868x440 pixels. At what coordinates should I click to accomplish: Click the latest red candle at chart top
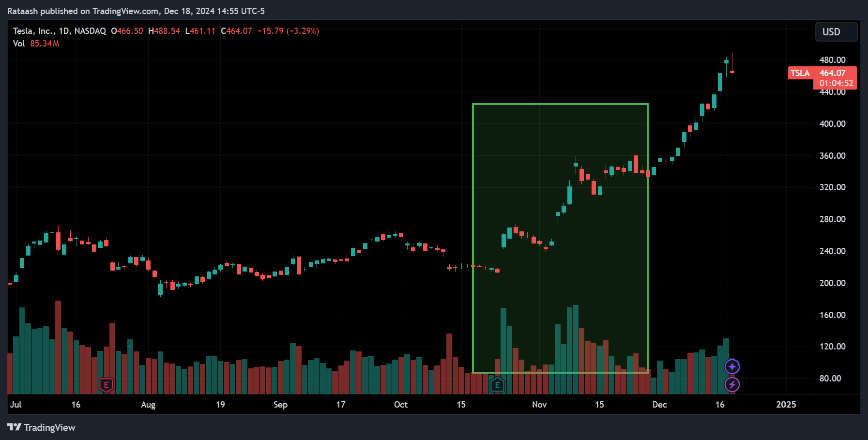pyautogui.click(x=732, y=72)
